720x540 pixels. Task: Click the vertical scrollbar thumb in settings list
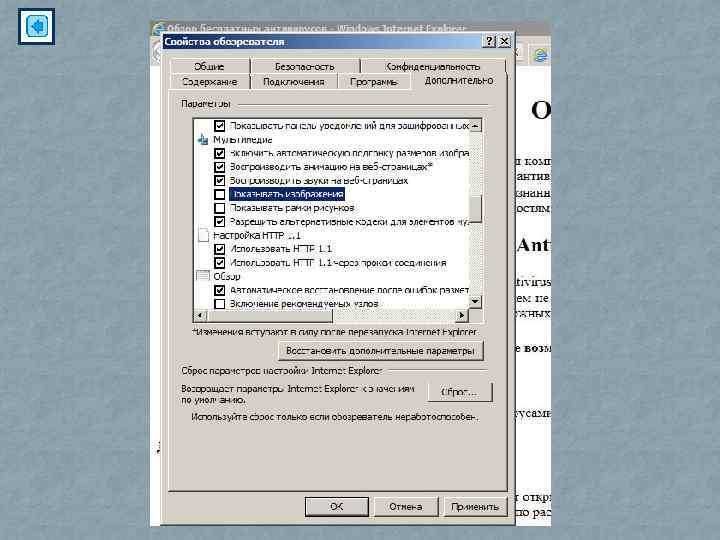tap(476, 209)
